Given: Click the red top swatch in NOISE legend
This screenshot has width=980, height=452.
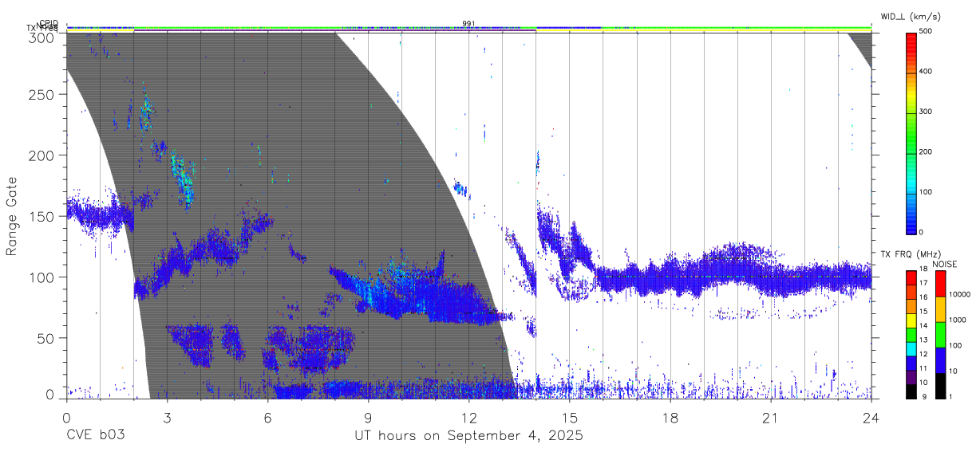Looking at the screenshot, I should [940, 284].
